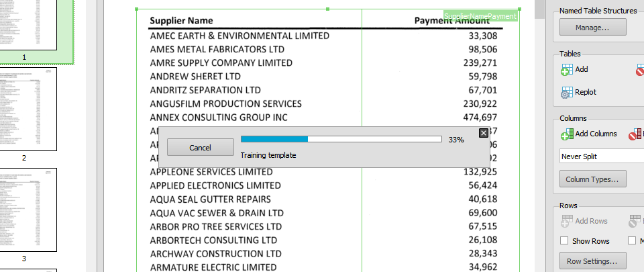Click payment amount 69,600
Image resolution: width=644 pixels, height=272 pixels.
click(482, 213)
